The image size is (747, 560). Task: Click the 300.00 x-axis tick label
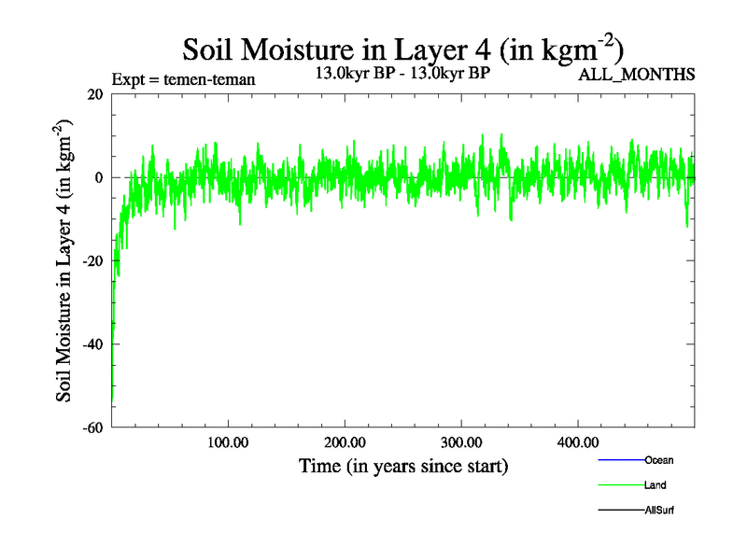pyautogui.click(x=461, y=441)
